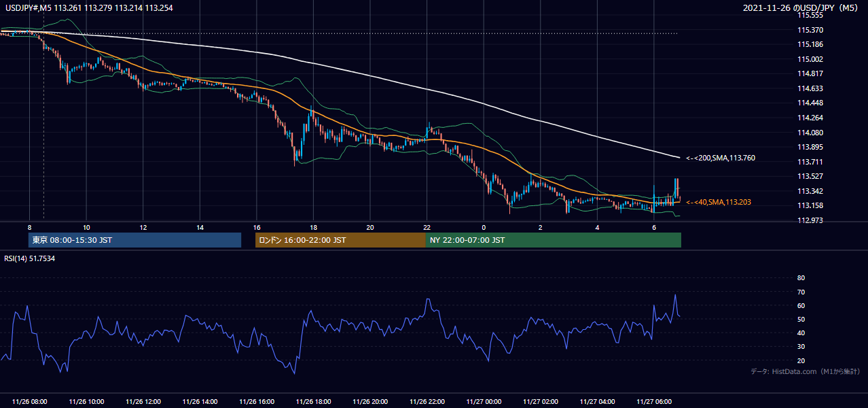Click the price axis value 115.555
Image resolution: width=868 pixels, height=408 pixels.
tap(810, 15)
